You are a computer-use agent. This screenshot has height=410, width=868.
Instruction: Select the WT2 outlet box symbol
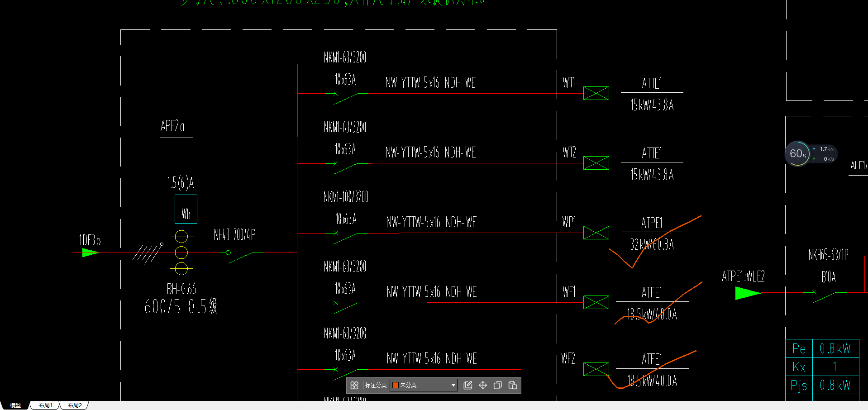596,163
